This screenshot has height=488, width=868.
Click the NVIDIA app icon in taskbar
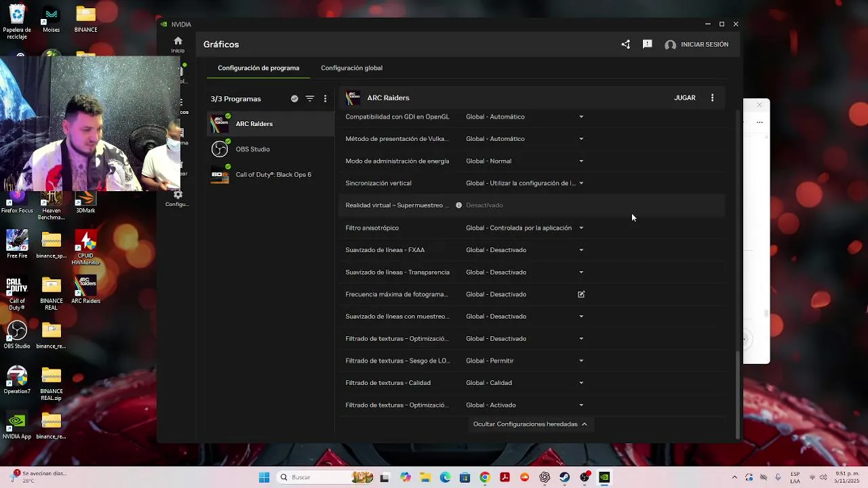click(604, 477)
